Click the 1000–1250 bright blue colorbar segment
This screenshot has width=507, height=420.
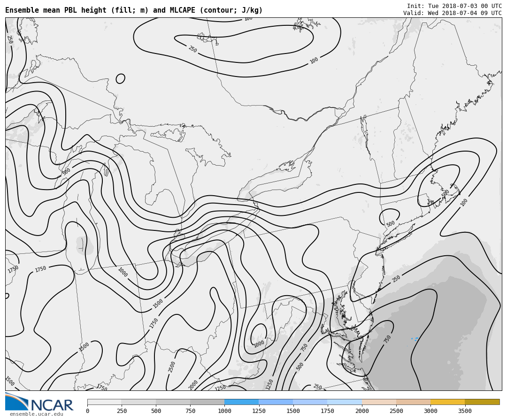coord(242,402)
